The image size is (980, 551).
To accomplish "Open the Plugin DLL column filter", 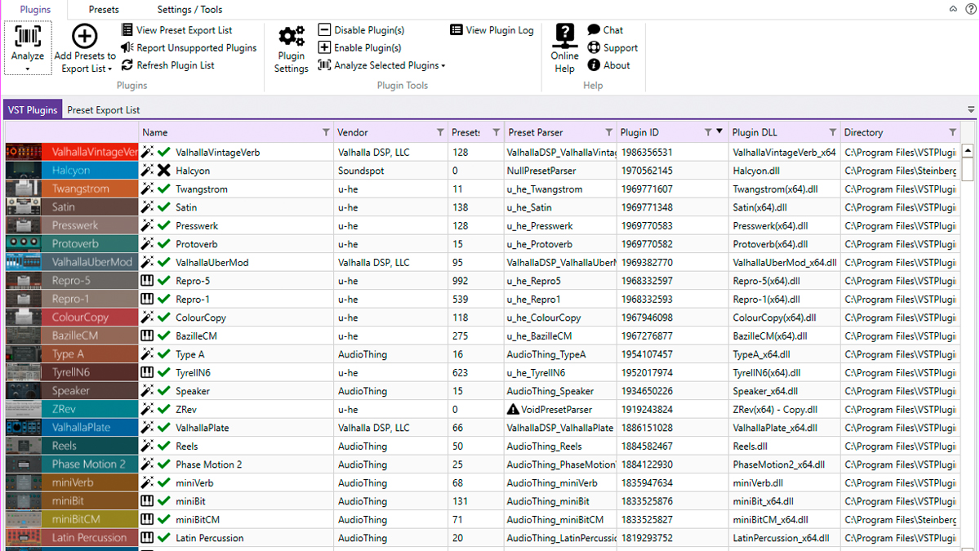I will [x=832, y=132].
